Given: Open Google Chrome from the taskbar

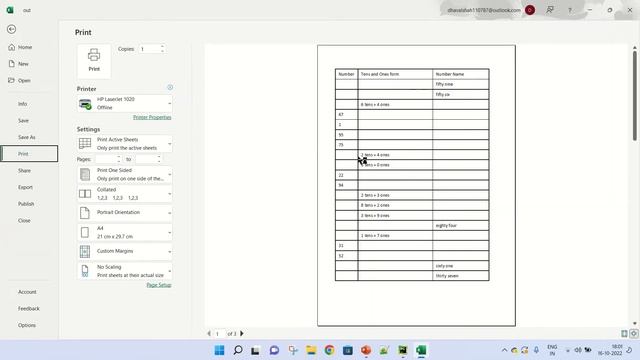Looking at the screenshot, I should pos(329,350).
